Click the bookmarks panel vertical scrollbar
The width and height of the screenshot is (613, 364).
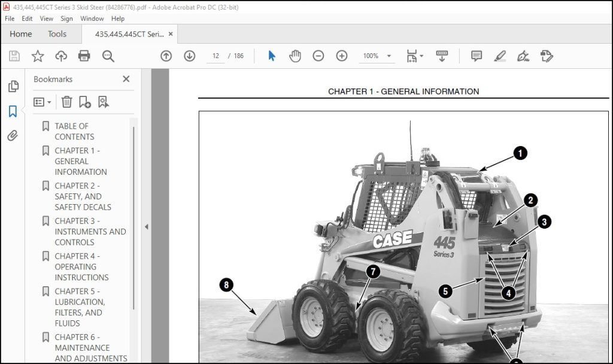[133, 218]
